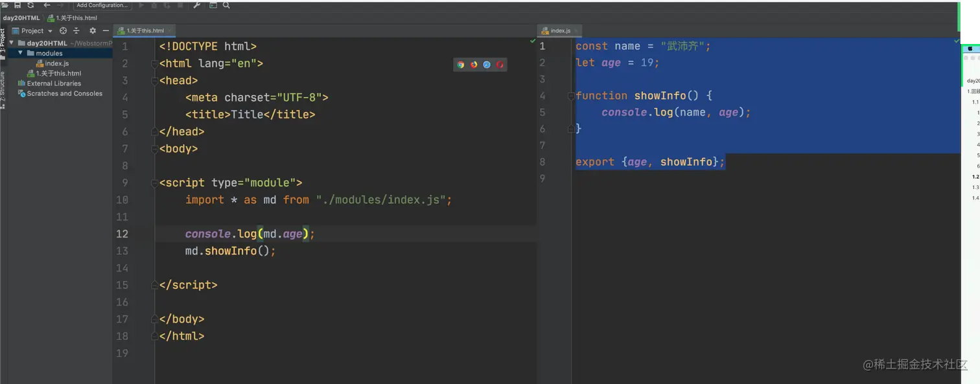Viewport: 980px width, 384px height.
Task: Click the <!DOCTYPE html> line
Action: click(x=208, y=47)
